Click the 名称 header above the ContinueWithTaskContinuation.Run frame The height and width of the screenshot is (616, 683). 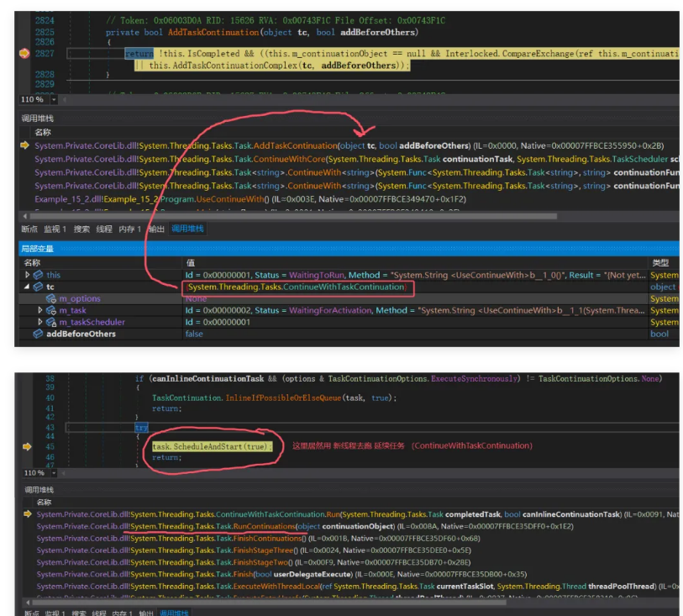(44, 503)
